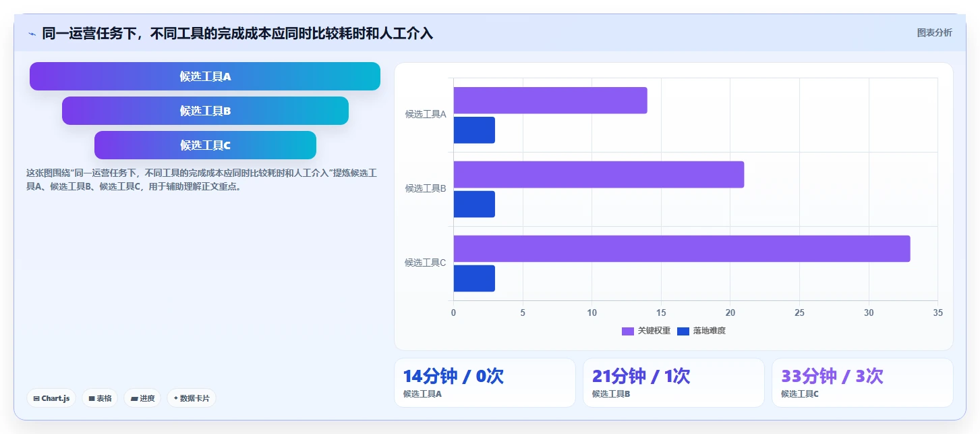Click the purple bar for 候选工具B

(x=599, y=174)
